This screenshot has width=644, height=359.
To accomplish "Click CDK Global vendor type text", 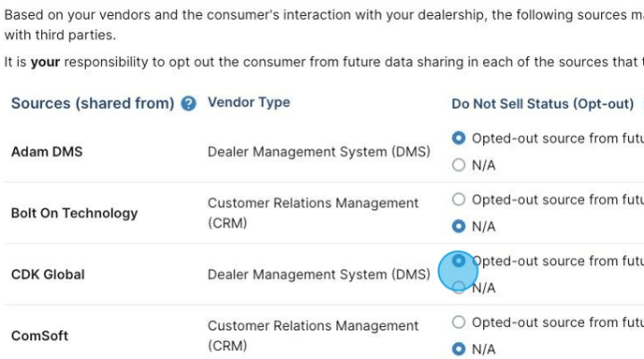I will coord(318,275).
